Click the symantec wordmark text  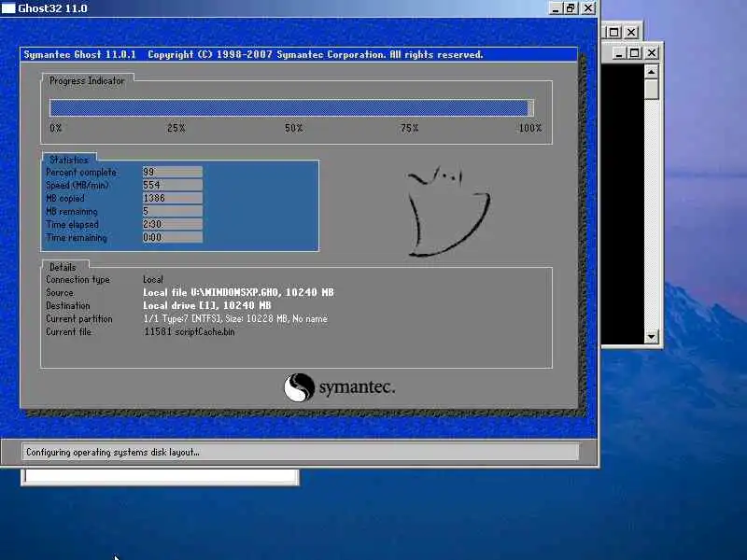(x=357, y=387)
